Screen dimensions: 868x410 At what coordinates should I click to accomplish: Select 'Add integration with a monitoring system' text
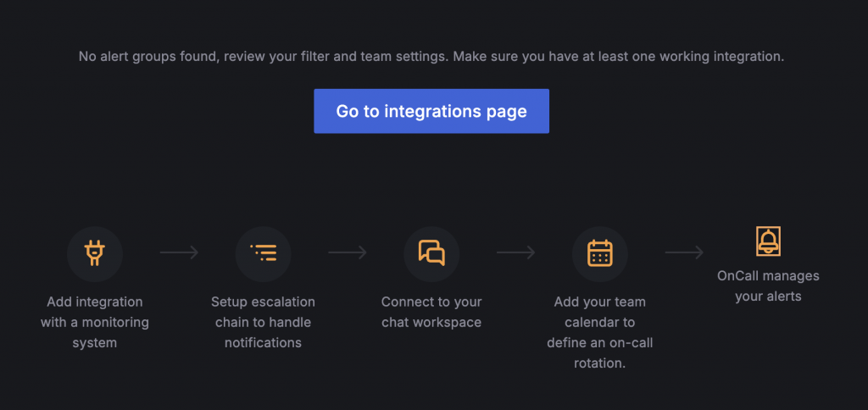coord(95,323)
